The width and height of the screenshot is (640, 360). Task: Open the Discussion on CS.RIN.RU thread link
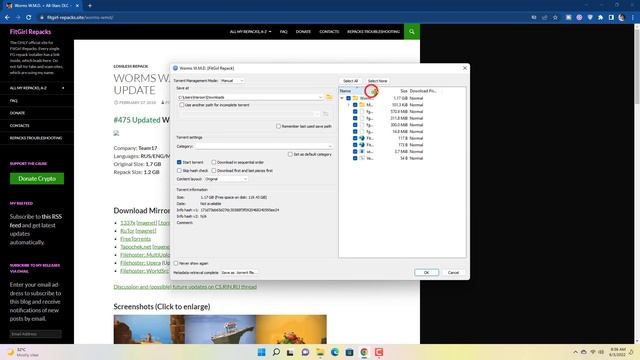(x=185, y=287)
